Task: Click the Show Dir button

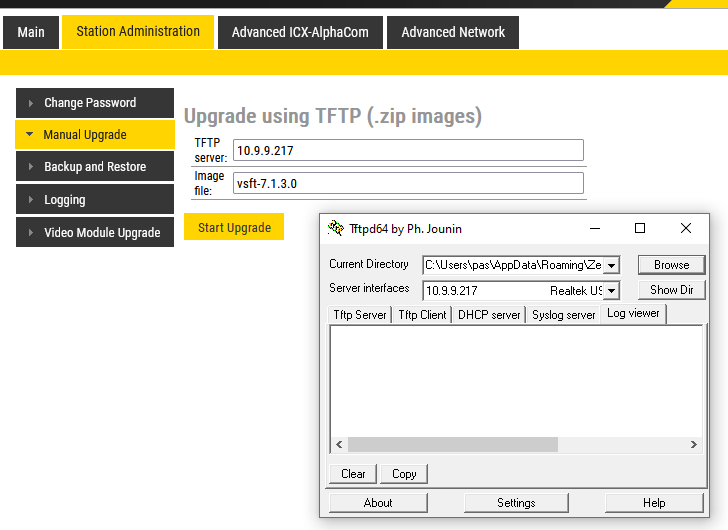Action: point(671,290)
